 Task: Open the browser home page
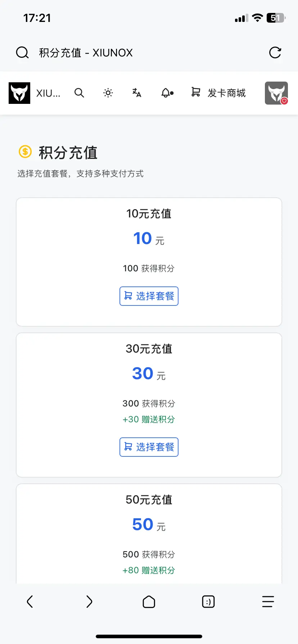pyautogui.click(x=149, y=602)
